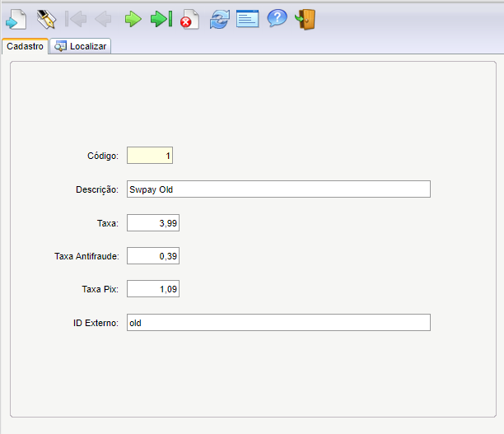
Task: Switch to the Cadastro tab
Action: point(25,46)
